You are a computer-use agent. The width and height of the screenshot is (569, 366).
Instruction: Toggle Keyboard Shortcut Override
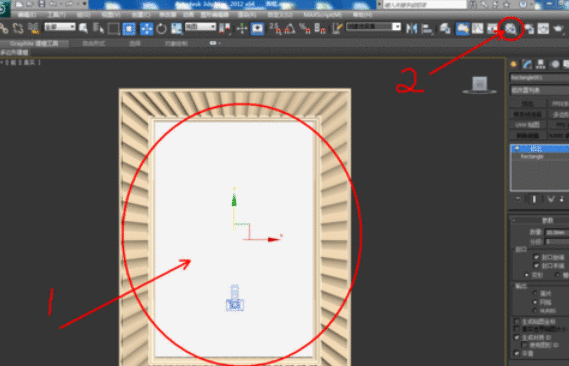[x=257, y=28]
